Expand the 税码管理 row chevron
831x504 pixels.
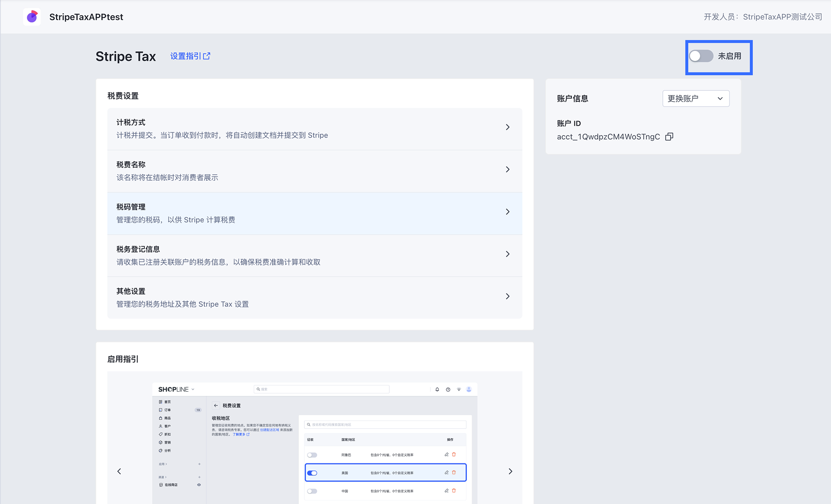(x=507, y=211)
